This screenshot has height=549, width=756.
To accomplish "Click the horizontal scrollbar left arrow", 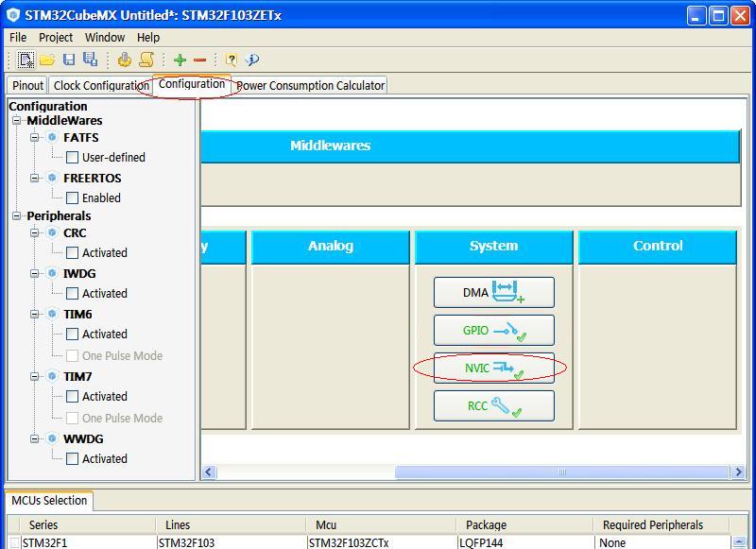I will [x=209, y=472].
